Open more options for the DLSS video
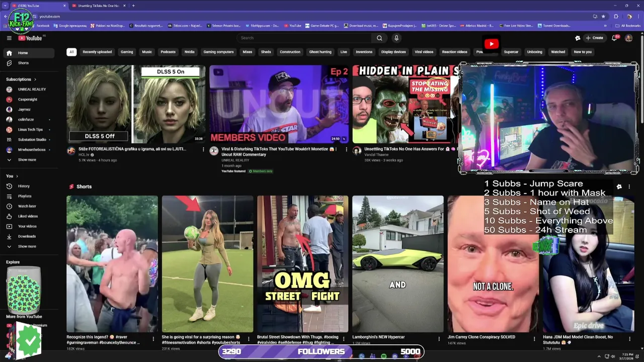Screen dimensions: 644x362 [x=203, y=149]
